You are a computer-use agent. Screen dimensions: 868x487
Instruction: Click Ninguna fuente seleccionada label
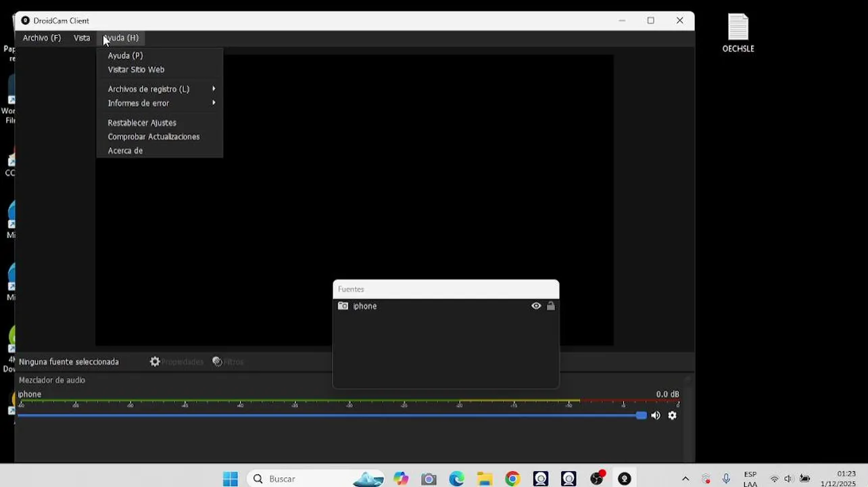point(69,362)
